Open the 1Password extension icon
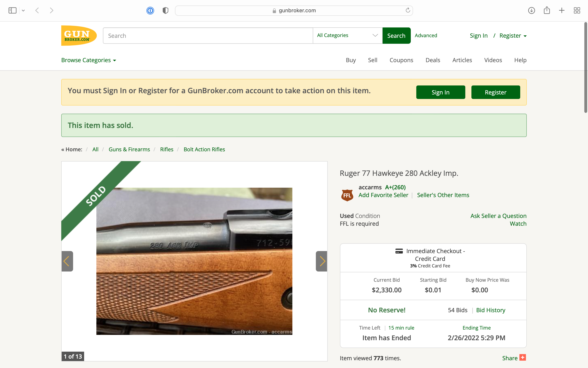 pyautogui.click(x=150, y=10)
